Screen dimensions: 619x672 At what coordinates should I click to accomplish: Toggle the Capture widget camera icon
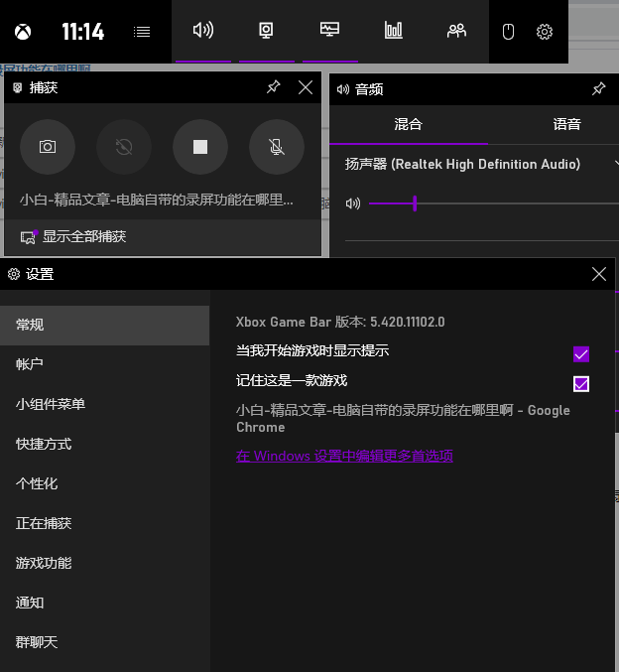click(266, 31)
